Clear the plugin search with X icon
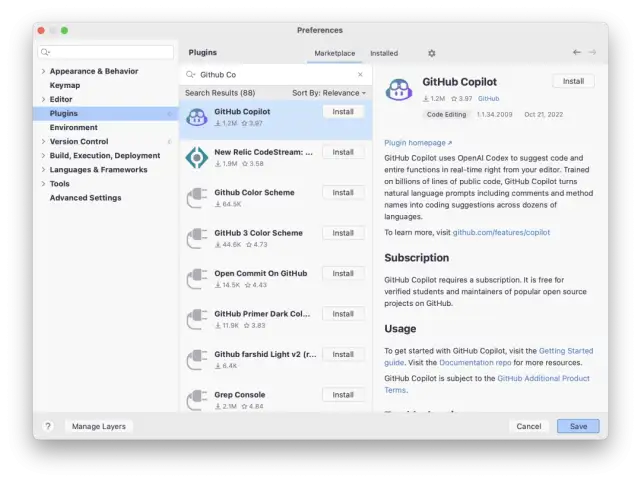This screenshot has width=641, height=483. 360,74
